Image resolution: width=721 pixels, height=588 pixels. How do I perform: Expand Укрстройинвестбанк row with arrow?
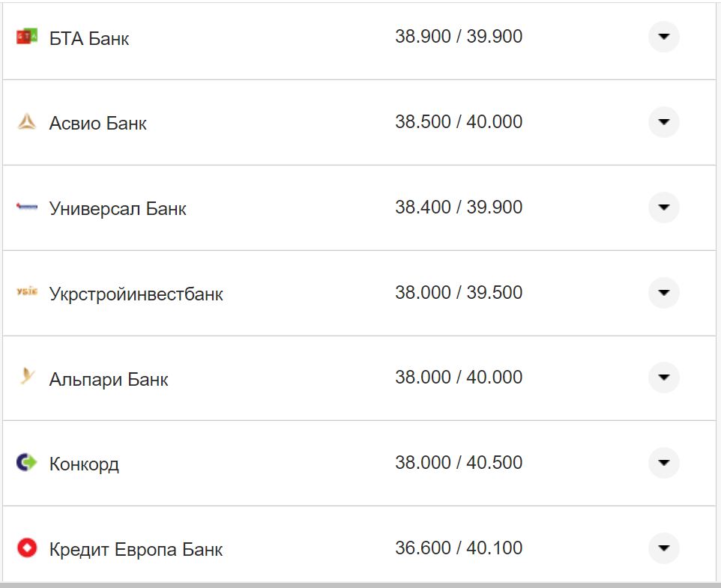663,293
